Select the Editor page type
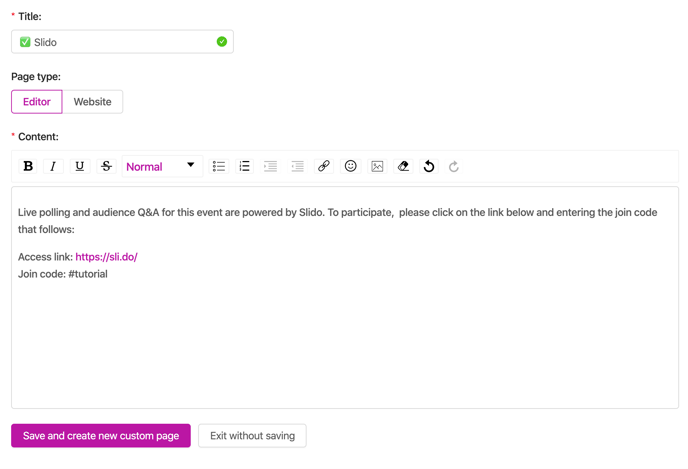Image resolution: width=688 pixels, height=469 pixels. click(x=37, y=102)
